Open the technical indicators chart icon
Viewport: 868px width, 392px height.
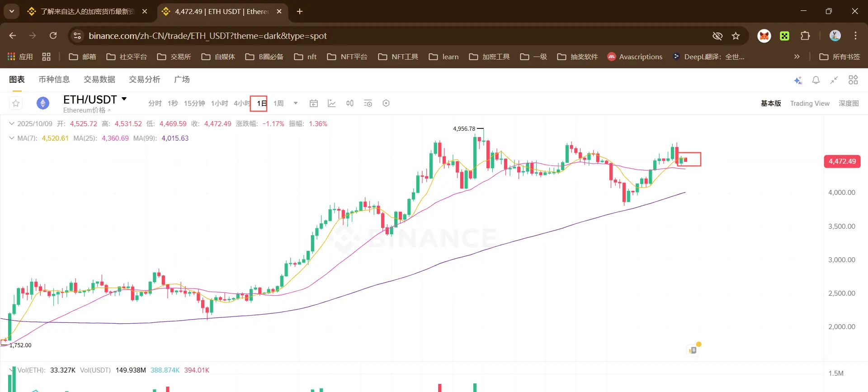(332, 104)
